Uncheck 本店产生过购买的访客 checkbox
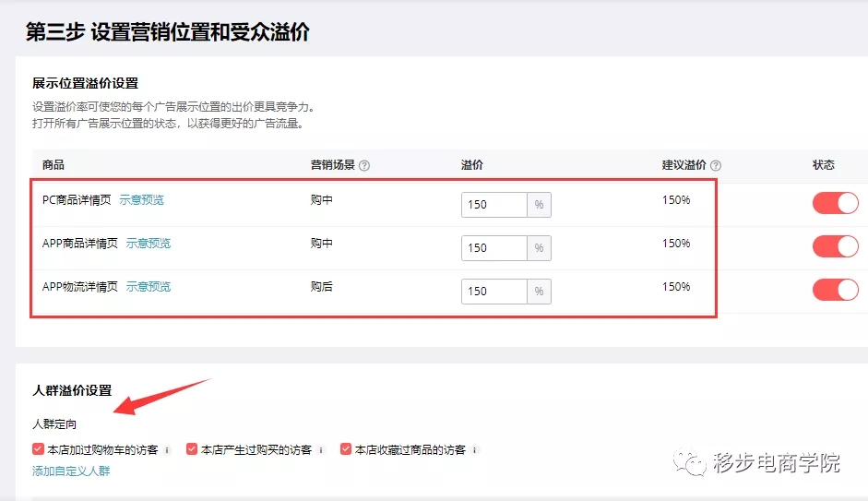 (192, 449)
